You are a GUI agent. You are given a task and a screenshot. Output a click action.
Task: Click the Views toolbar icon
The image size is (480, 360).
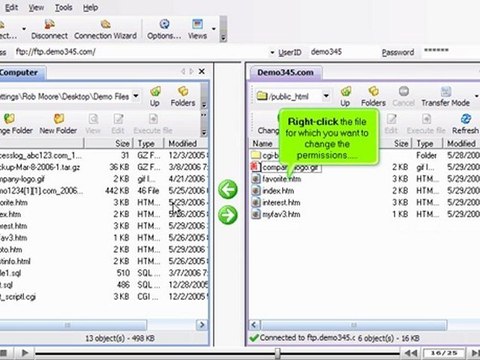[x=197, y=29]
